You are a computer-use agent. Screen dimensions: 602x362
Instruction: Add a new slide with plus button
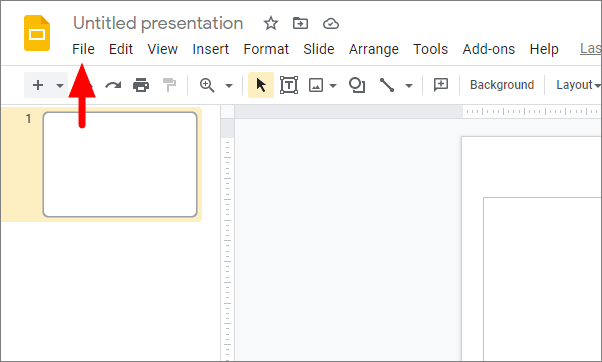(38, 85)
